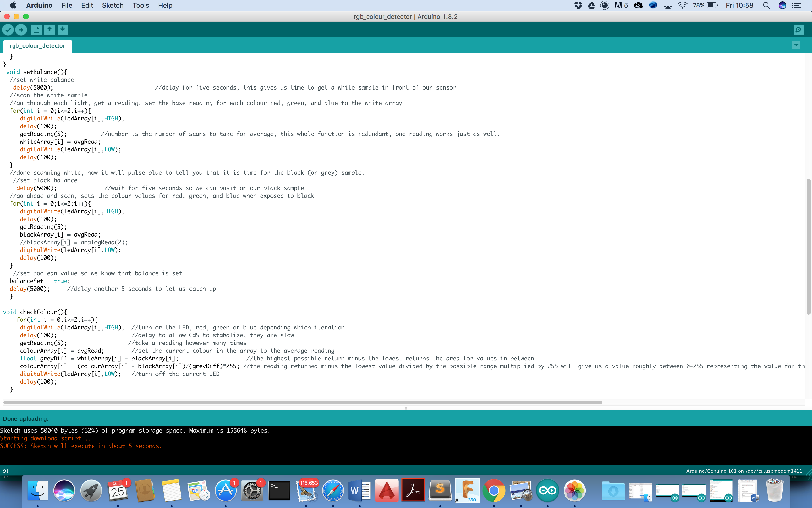Viewport: 812px width, 508px height.
Task: Open System Preferences gear in dock
Action: click(x=252, y=491)
